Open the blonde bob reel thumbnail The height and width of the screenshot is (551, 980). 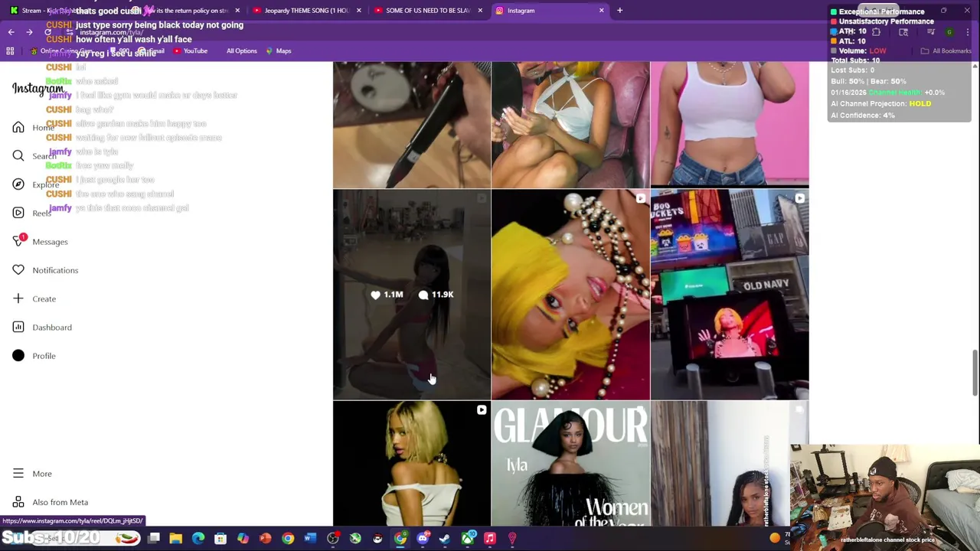[411, 464]
